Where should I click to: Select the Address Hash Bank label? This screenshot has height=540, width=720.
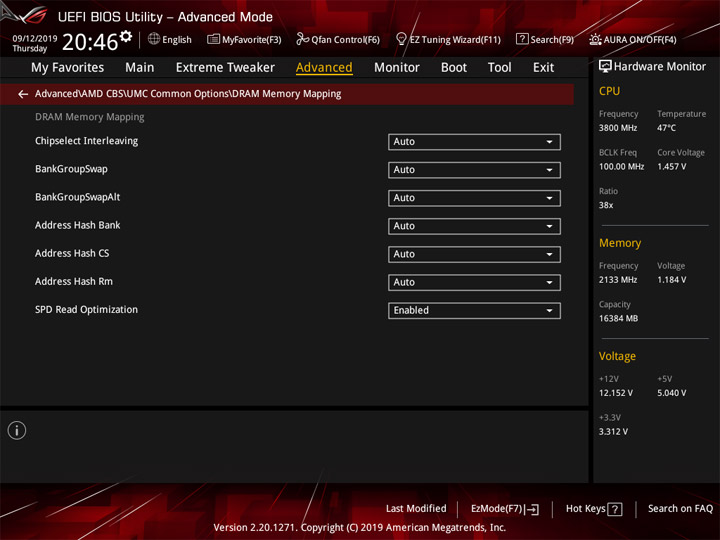click(x=78, y=225)
